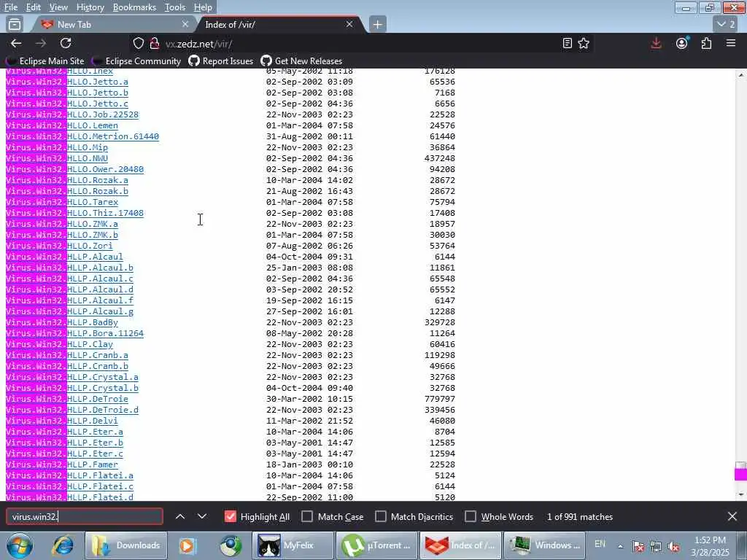Close the find bar
This screenshot has width=747, height=560.
[x=732, y=517]
